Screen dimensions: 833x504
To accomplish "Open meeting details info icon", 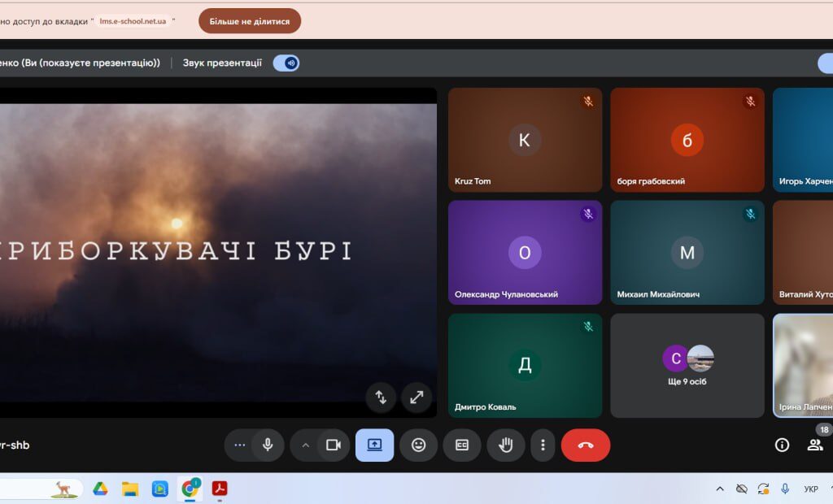I will point(782,445).
